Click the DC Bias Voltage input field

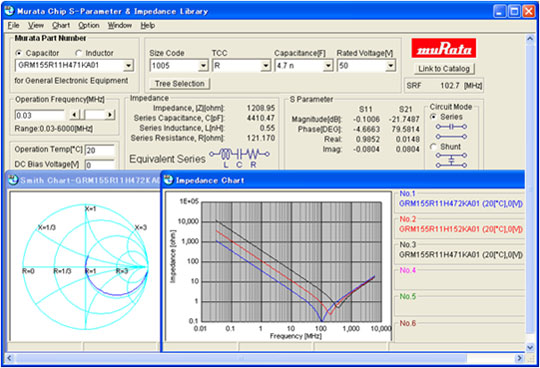pyautogui.click(x=100, y=165)
